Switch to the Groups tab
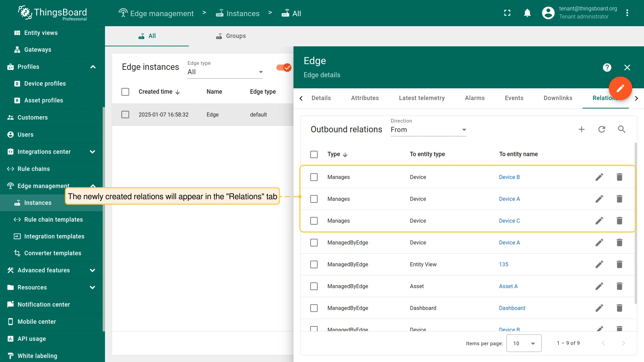The image size is (644, 362). point(231,36)
